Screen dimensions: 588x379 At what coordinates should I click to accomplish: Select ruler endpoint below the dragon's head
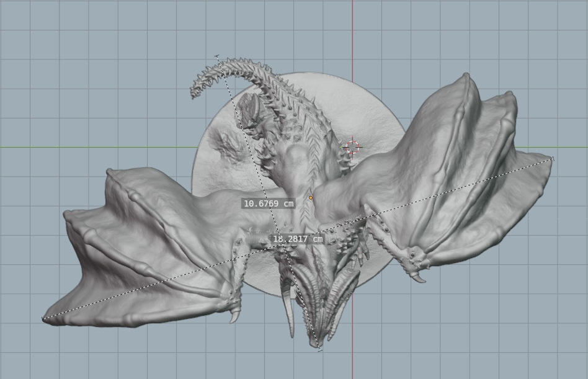click(x=319, y=350)
